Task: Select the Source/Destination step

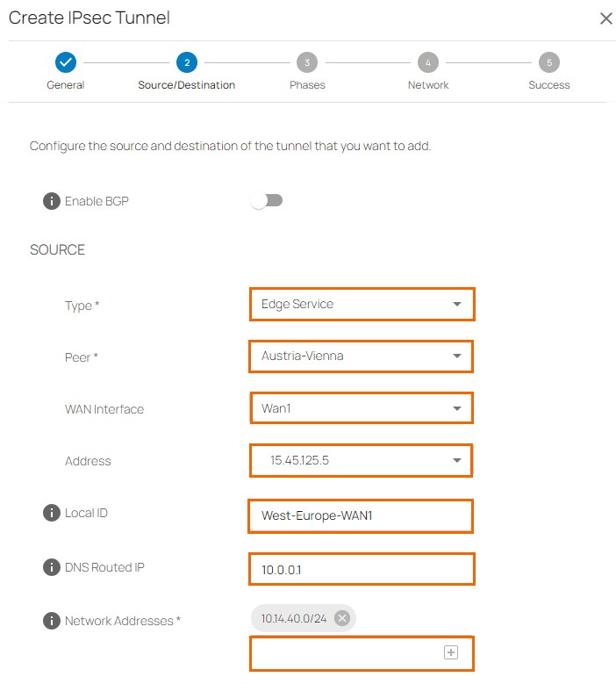Action: [186, 62]
